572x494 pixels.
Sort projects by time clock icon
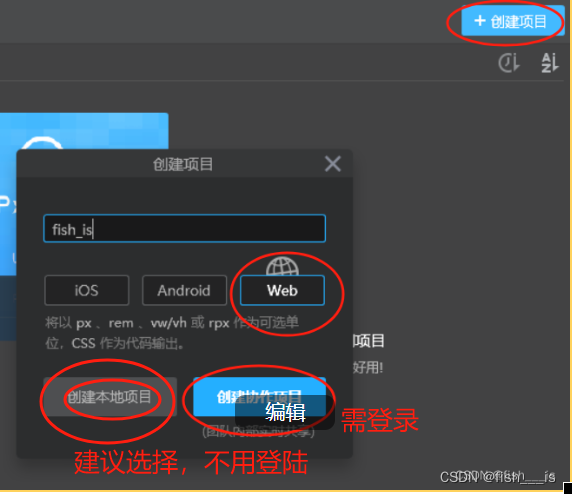coord(509,63)
